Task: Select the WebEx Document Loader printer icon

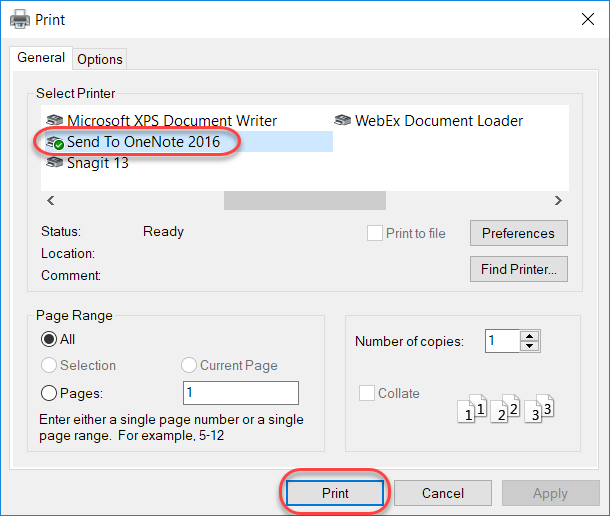Action: click(343, 121)
